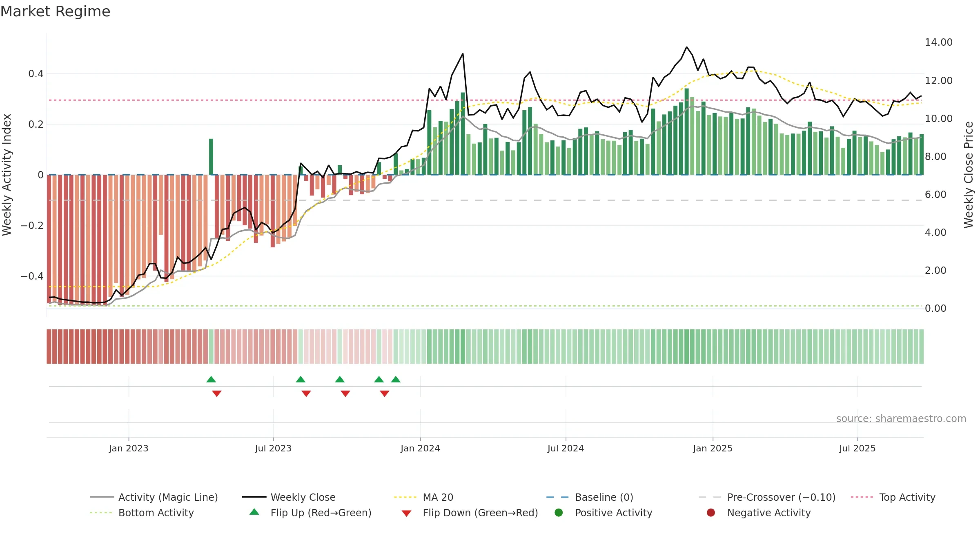Click the Jan 2025 x-axis label
This screenshot has width=980, height=551.
tap(713, 448)
